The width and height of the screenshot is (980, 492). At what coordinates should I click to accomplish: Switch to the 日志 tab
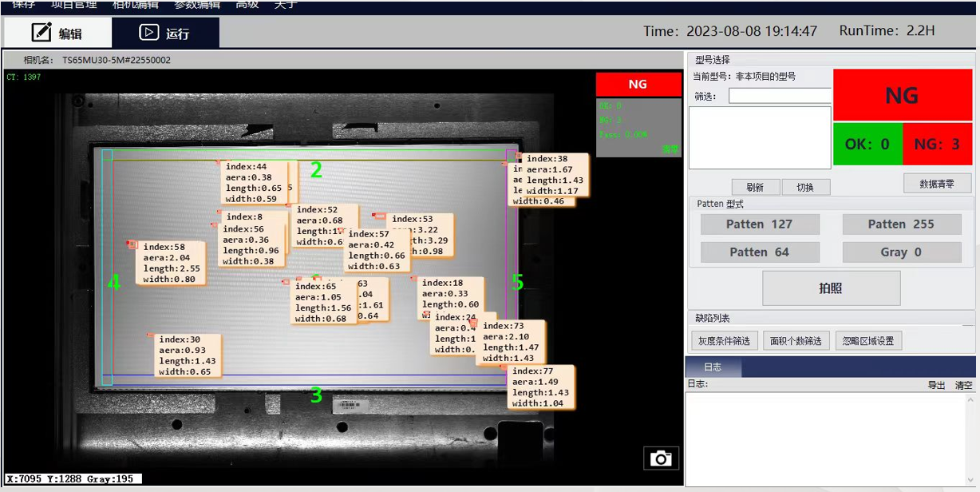pyautogui.click(x=713, y=367)
